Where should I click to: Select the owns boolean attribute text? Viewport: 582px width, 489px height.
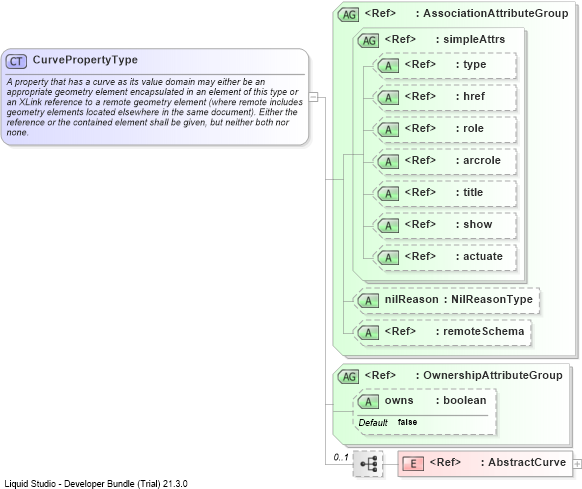pyautogui.click(x=435, y=400)
